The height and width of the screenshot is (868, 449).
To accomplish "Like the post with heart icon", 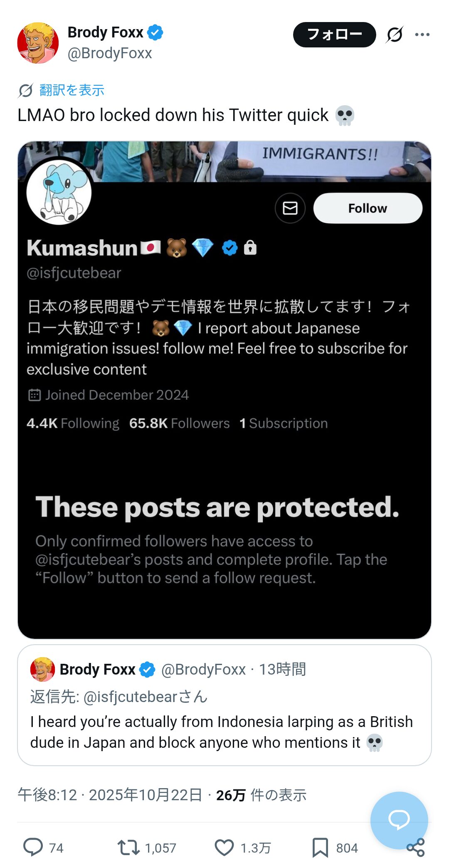I will pos(224,847).
